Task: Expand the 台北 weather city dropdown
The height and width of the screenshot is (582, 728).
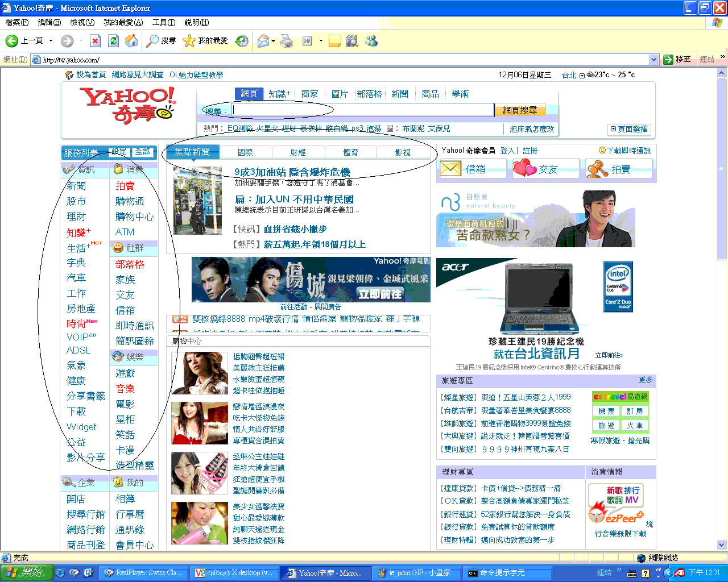Action: (582, 76)
